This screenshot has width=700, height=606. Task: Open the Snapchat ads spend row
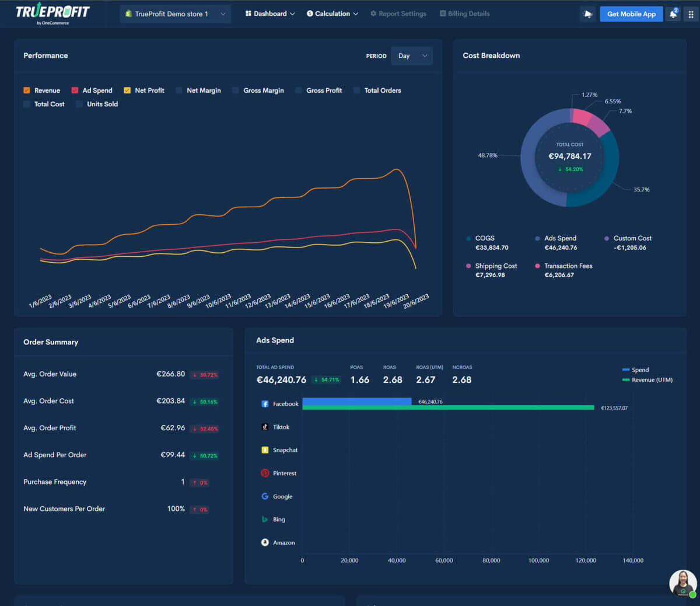pos(266,450)
